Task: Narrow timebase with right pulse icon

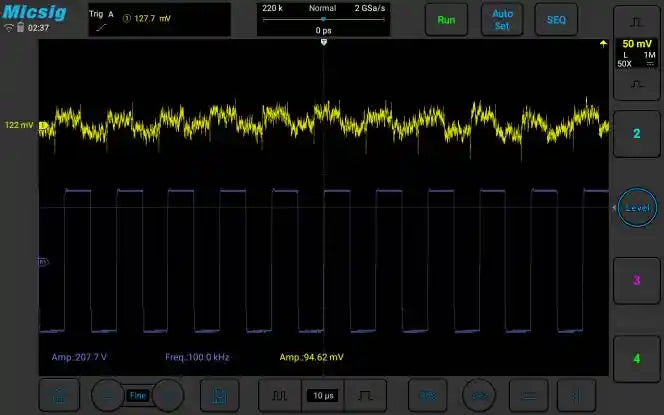Action: pos(366,396)
